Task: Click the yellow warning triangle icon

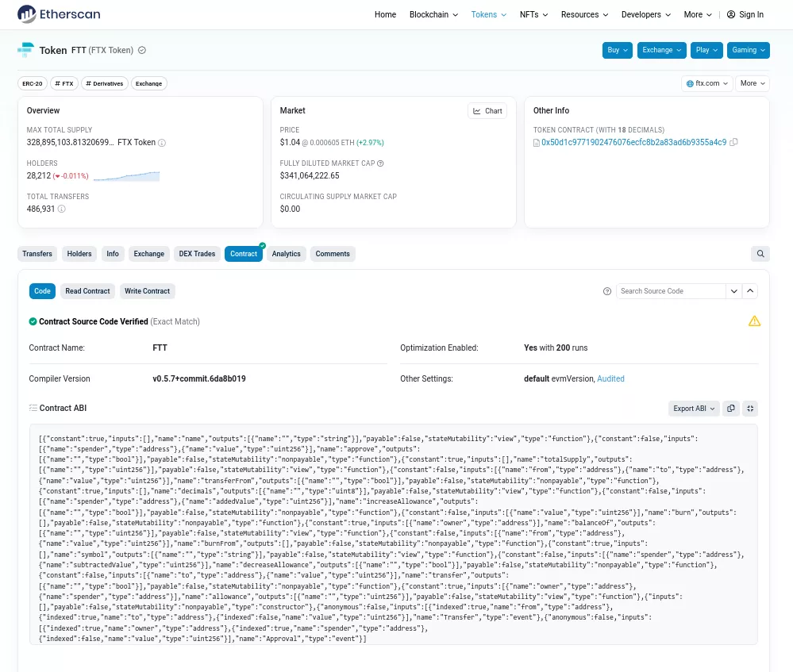Action: [754, 321]
